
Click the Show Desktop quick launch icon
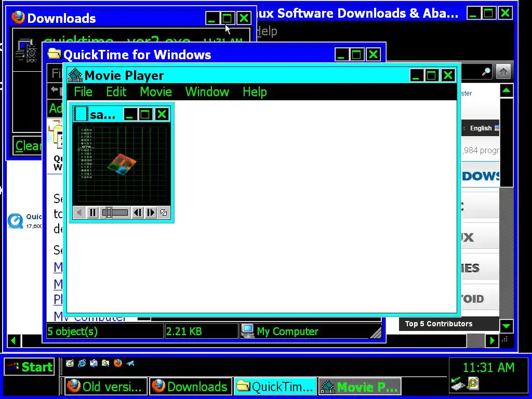click(x=70, y=363)
